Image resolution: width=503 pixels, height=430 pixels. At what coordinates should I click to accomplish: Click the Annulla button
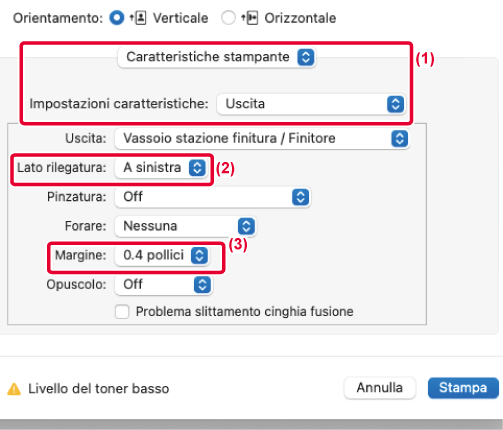click(x=380, y=388)
